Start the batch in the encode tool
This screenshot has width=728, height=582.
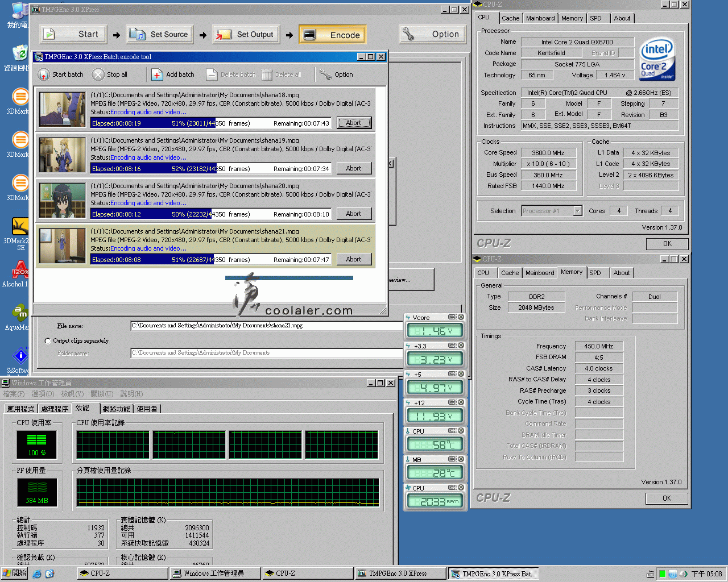(x=61, y=74)
